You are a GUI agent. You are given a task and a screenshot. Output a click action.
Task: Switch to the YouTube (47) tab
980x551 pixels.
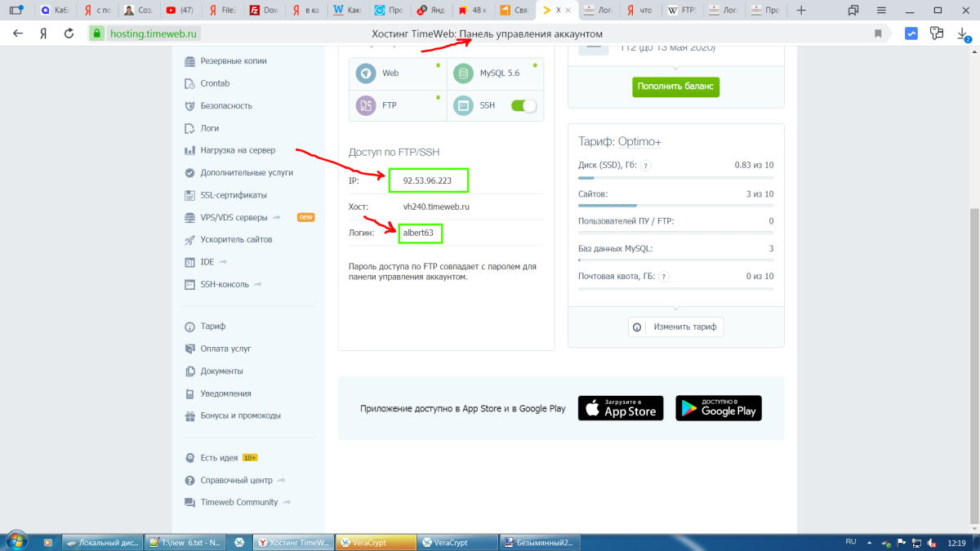181,11
